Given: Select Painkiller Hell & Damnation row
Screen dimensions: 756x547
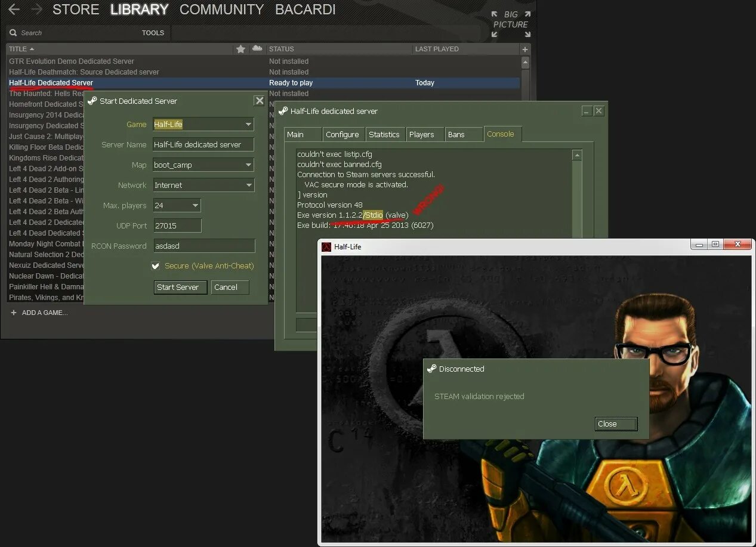Looking at the screenshot, I should pos(45,287).
